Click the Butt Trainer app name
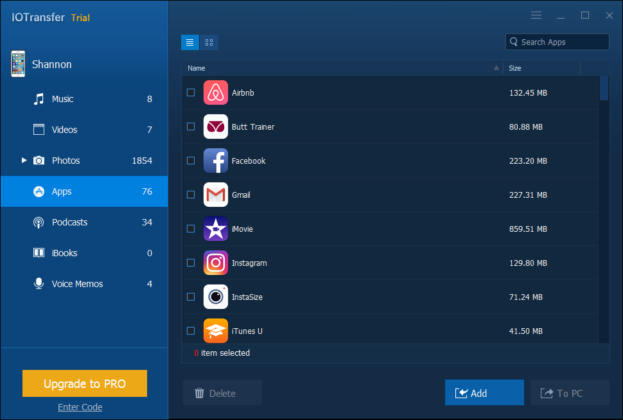This screenshot has width=623, height=420. pos(253,127)
